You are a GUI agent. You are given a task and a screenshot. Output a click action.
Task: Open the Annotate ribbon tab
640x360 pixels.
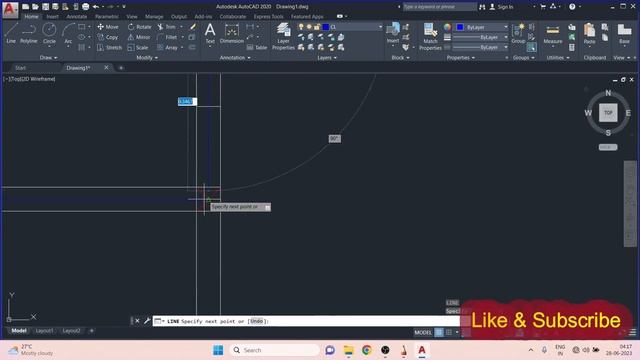coord(77,17)
